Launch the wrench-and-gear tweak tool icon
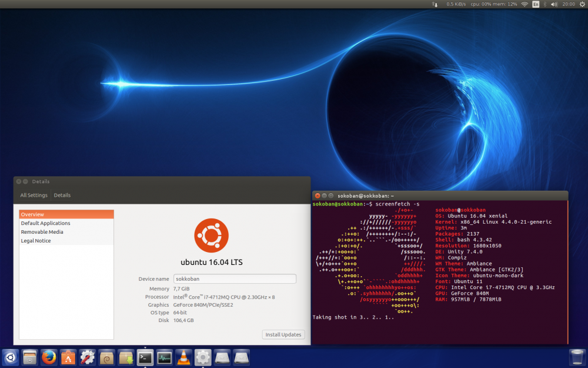 point(88,357)
